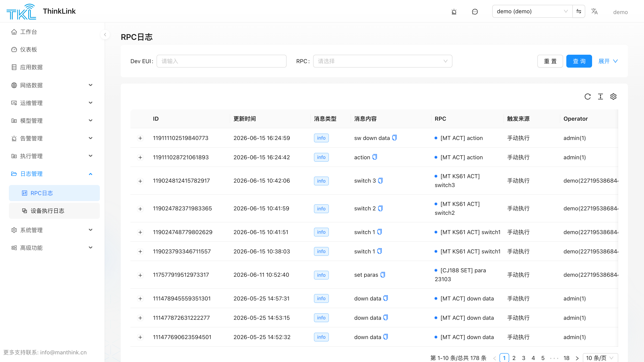Expand the 模型管理 menu
This screenshot has height=362, width=644.
52,121
